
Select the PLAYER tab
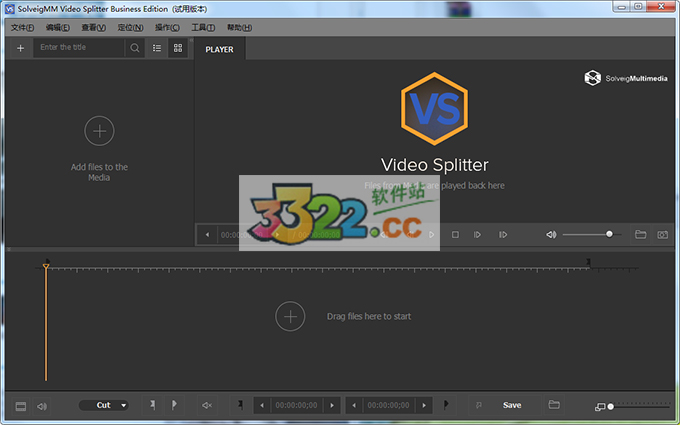[219, 49]
